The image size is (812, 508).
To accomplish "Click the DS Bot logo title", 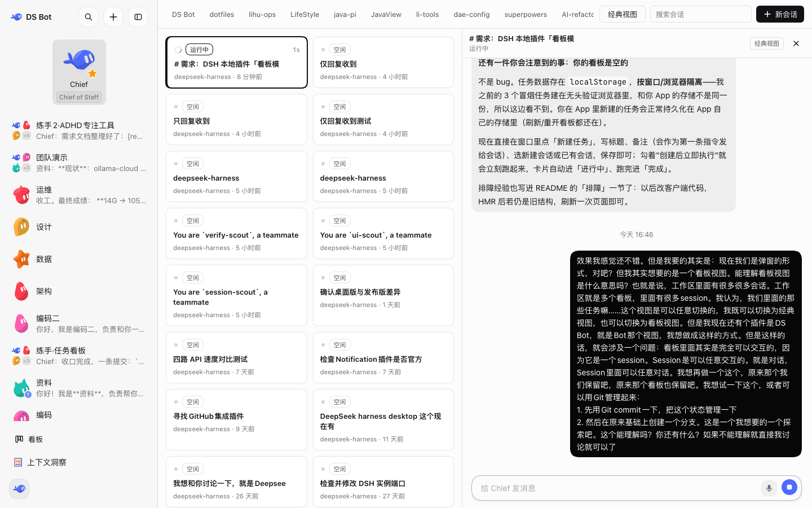I will point(32,17).
